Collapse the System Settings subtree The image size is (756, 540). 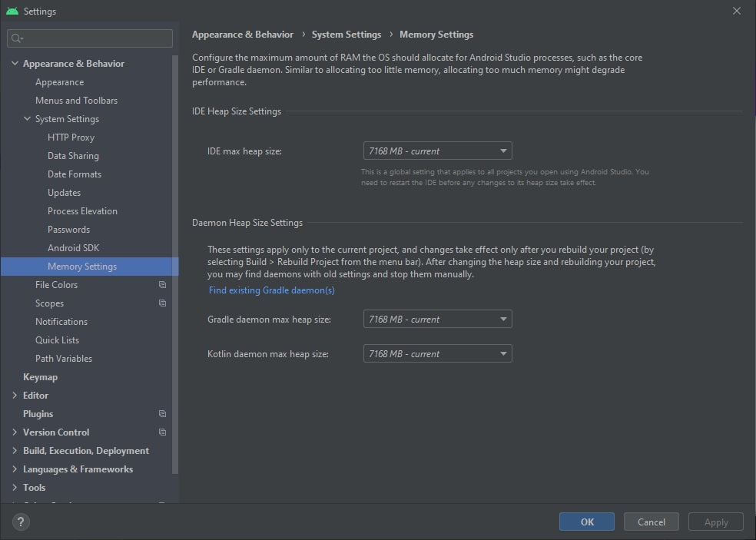(27, 118)
